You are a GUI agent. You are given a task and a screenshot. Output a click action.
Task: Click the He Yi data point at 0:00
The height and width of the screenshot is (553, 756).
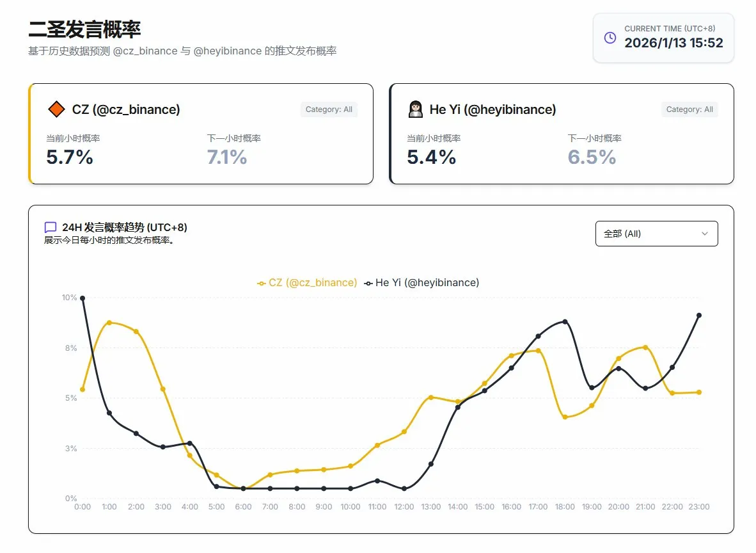83,298
